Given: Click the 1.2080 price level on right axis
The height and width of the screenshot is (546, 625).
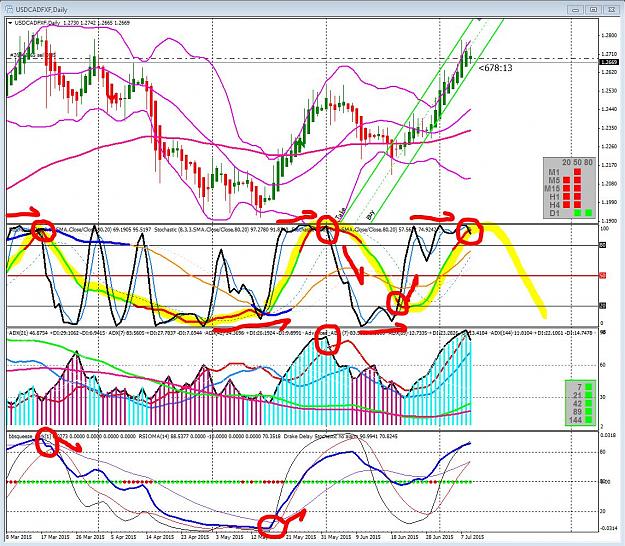Looking at the screenshot, I should [609, 184].
